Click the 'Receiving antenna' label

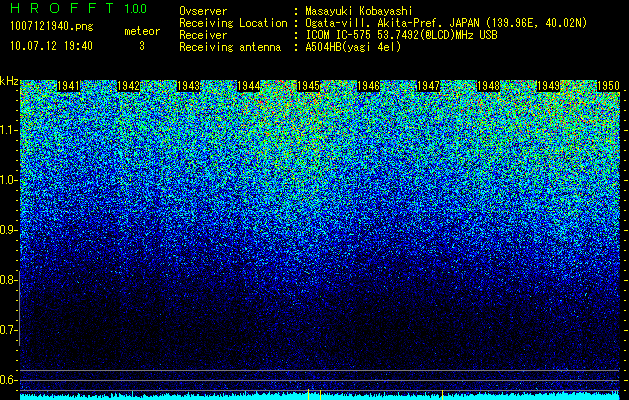230,47
